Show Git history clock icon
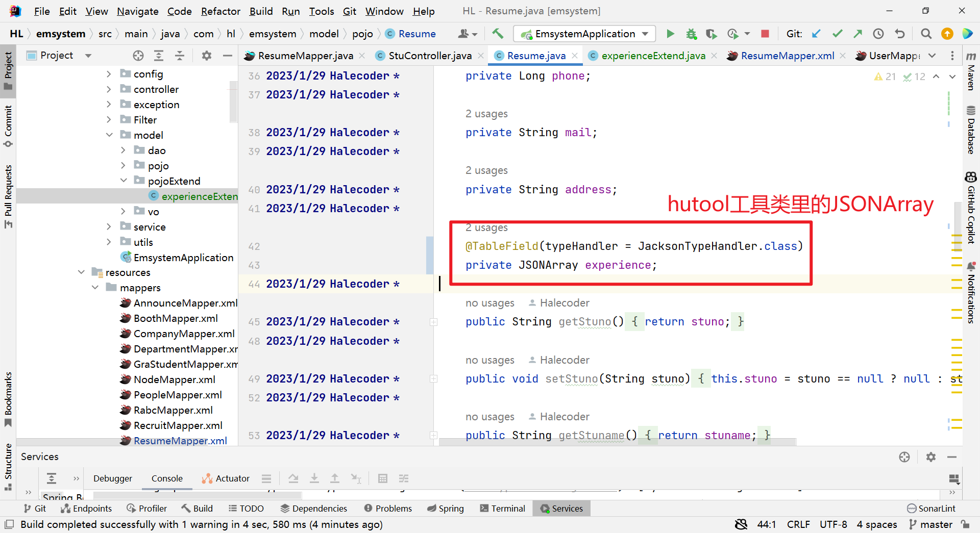980x533 pixels. [878, 34]
